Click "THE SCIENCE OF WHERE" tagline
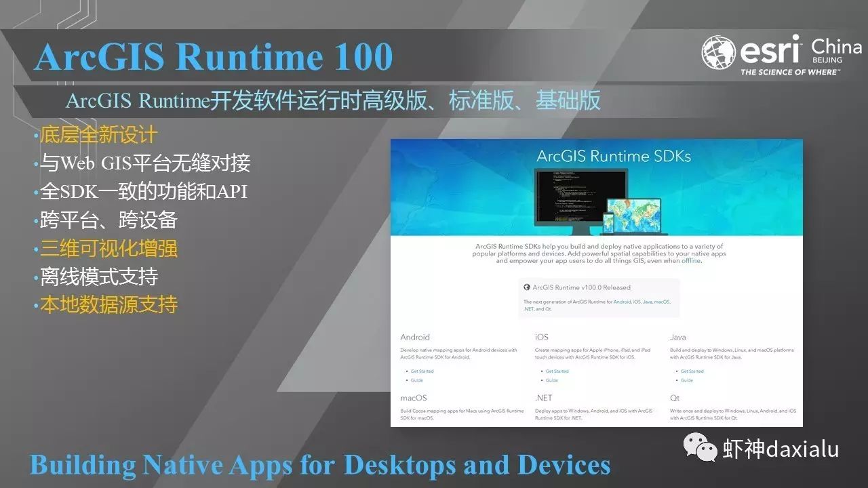Viewport: 868px width, 488px height. coord(790,72)
